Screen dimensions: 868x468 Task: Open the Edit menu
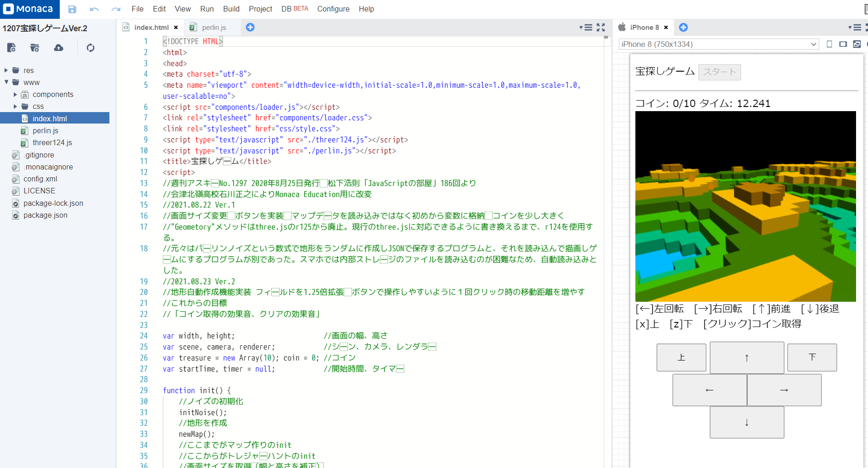159,9
